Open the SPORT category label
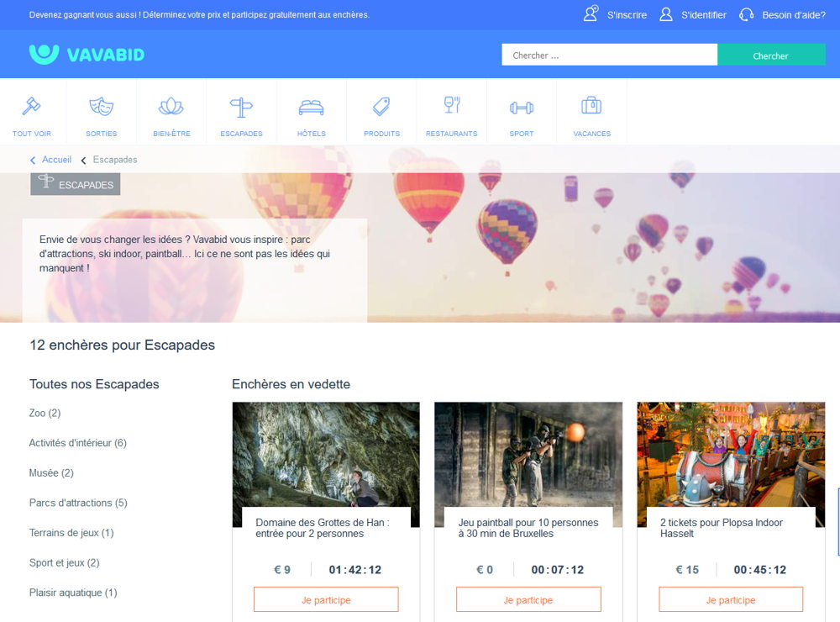840x622 pixels. [522, 134]
